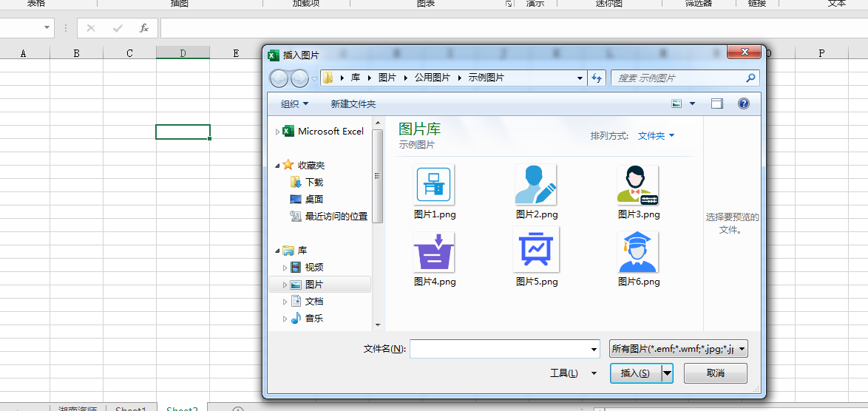Open the 文件名 dropdown arrow
The height and width of the screenshot is (411, 868).
pos(594,349)
